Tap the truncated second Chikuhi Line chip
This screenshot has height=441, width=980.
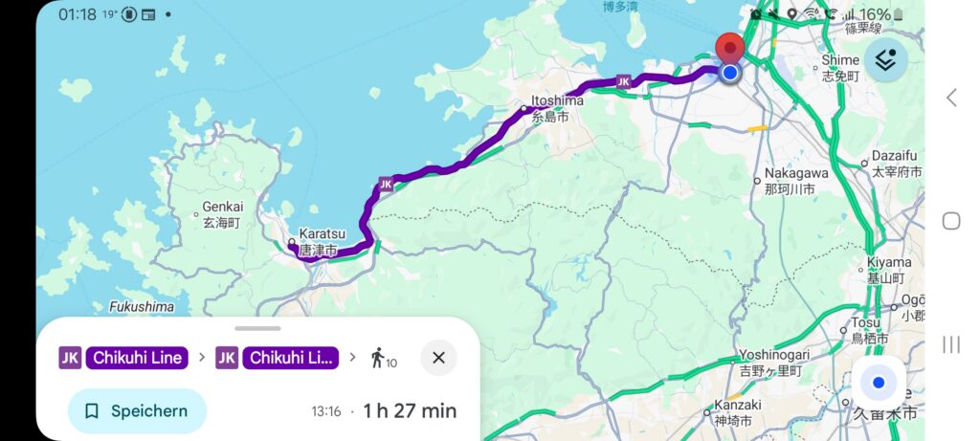pyautogui.click(x=291, y=358)
